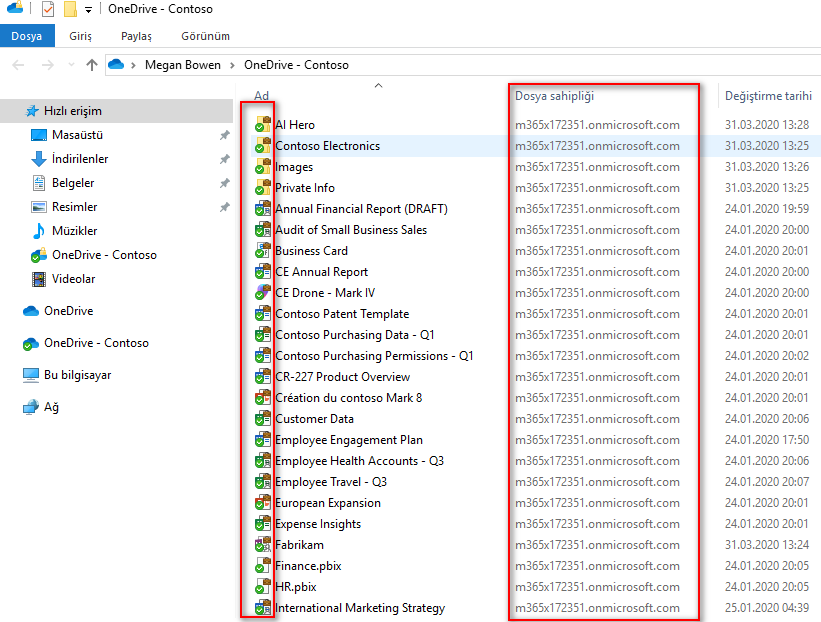821x622 pixels.
Task: Click the OneDrive cloud icon in title bar
Action: (x=15, y=8)
